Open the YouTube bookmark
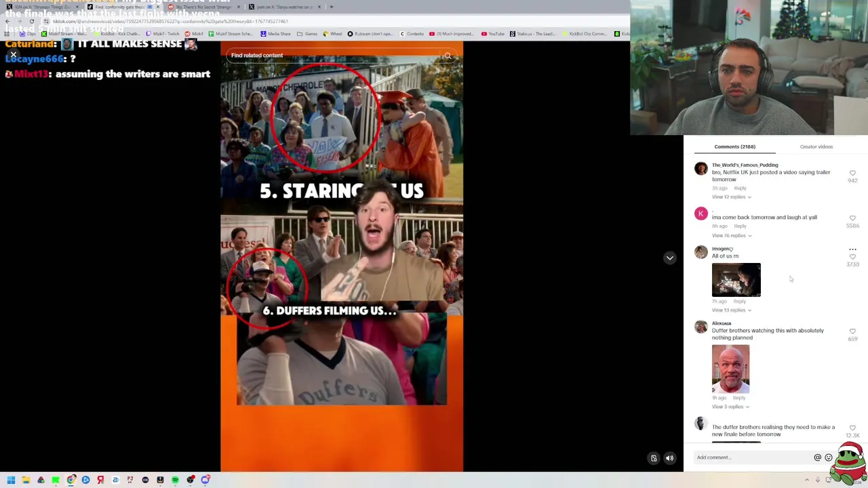Image resolution: width=868 pixels, height=488 pixels. point(493,34)
